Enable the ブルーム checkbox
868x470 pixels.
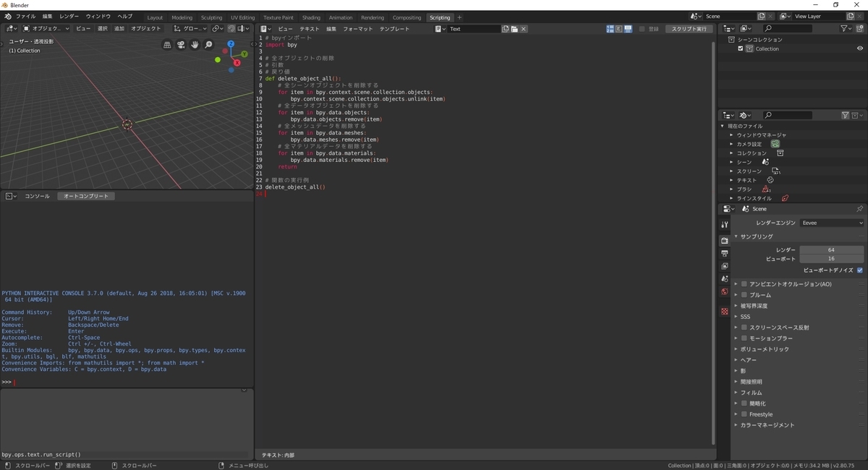(x=744, y=295)
